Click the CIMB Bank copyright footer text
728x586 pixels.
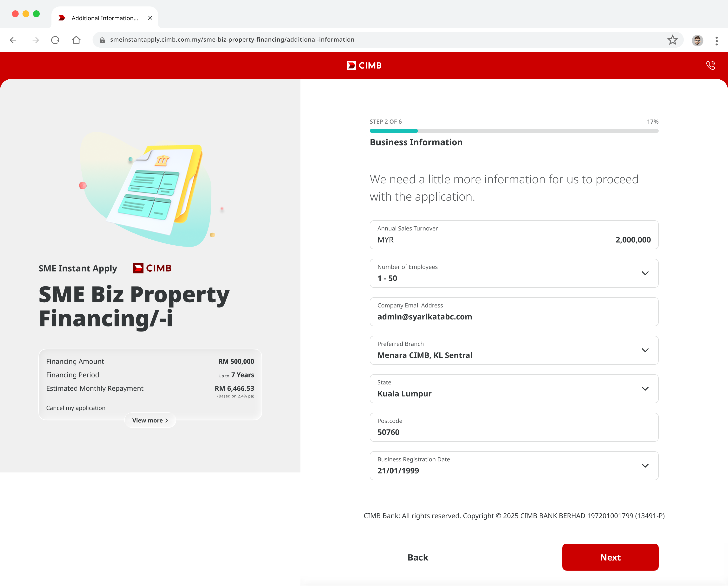click(x=514, y=516)
